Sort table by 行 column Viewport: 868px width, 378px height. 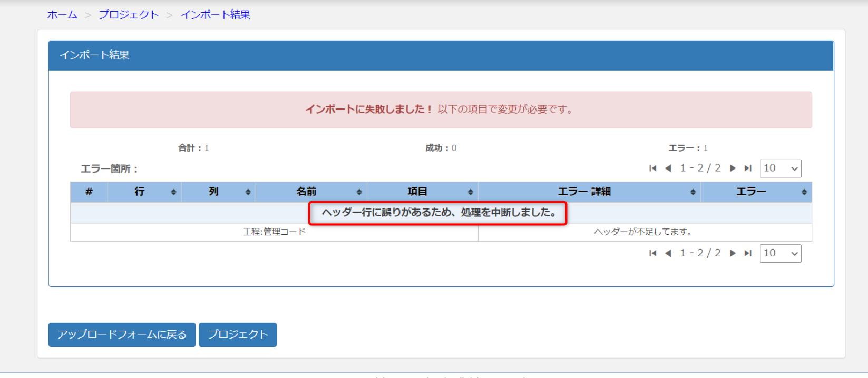(144, 192)
